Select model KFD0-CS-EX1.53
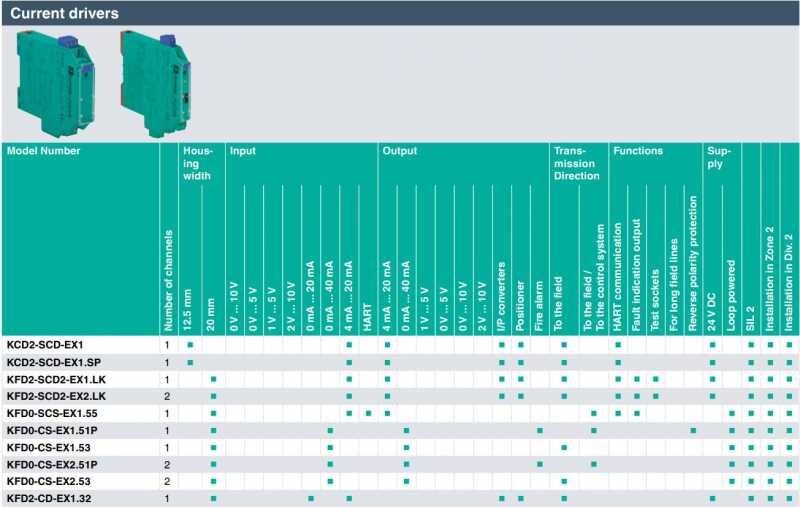The height and width of the screenshot is (507, 800). point(48,447)
